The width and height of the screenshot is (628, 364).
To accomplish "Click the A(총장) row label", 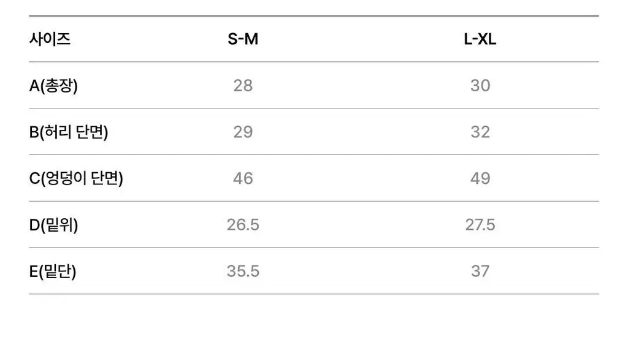I will [53, 85].
